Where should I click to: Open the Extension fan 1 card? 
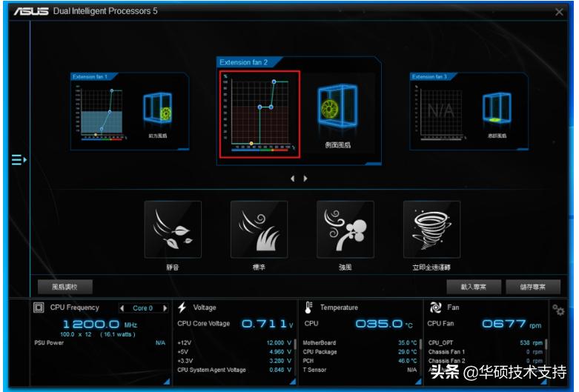tap(129, 111)
